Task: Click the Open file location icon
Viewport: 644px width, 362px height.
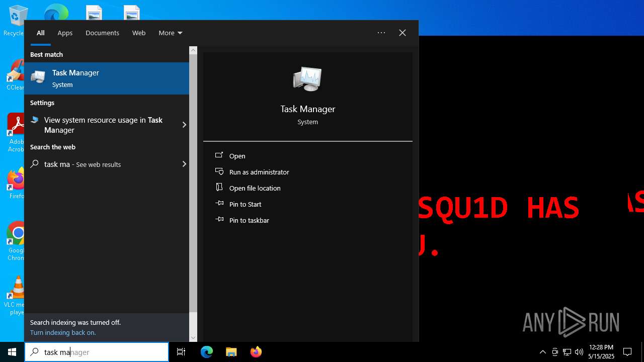Action: tap(219, 188)
